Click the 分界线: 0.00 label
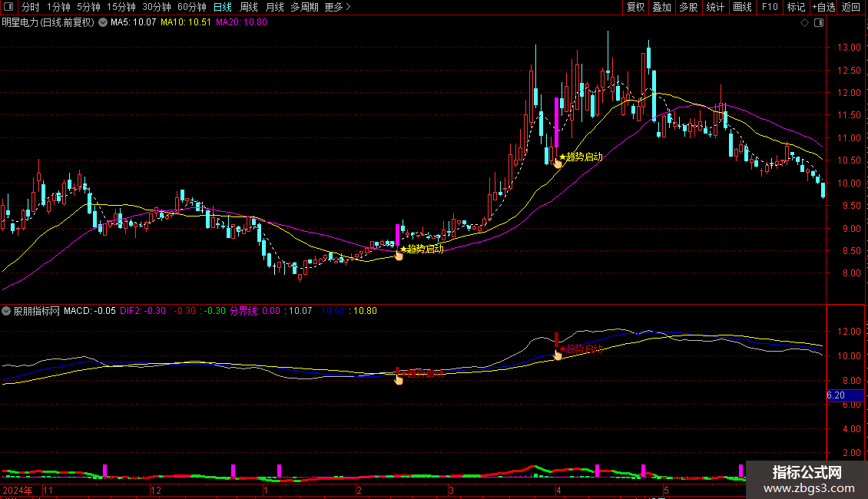Image resolution: width=868 pixels, height=499 pixels. pyautogui.click(x=255, y=311)
